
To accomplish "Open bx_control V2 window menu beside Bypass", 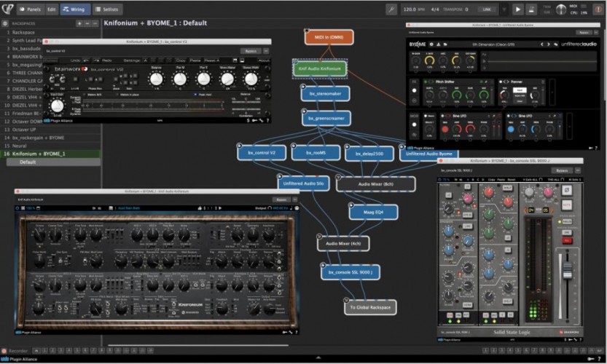I will (x=266, y=51).
